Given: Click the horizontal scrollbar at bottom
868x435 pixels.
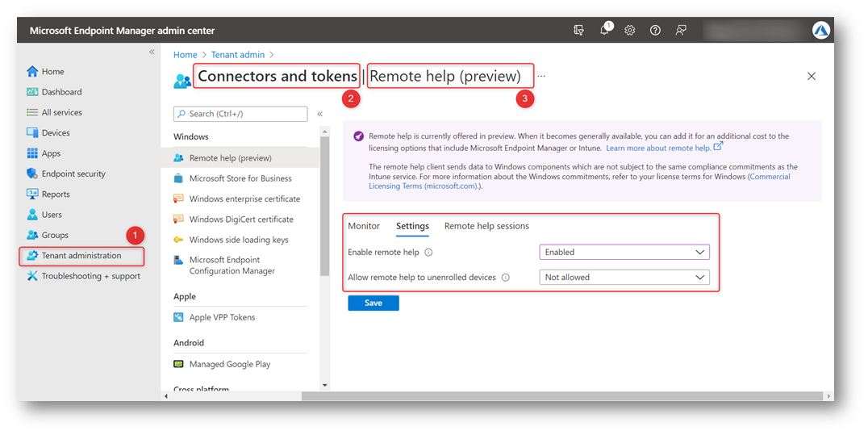Looking at the screenshot, I should (562, 396).
